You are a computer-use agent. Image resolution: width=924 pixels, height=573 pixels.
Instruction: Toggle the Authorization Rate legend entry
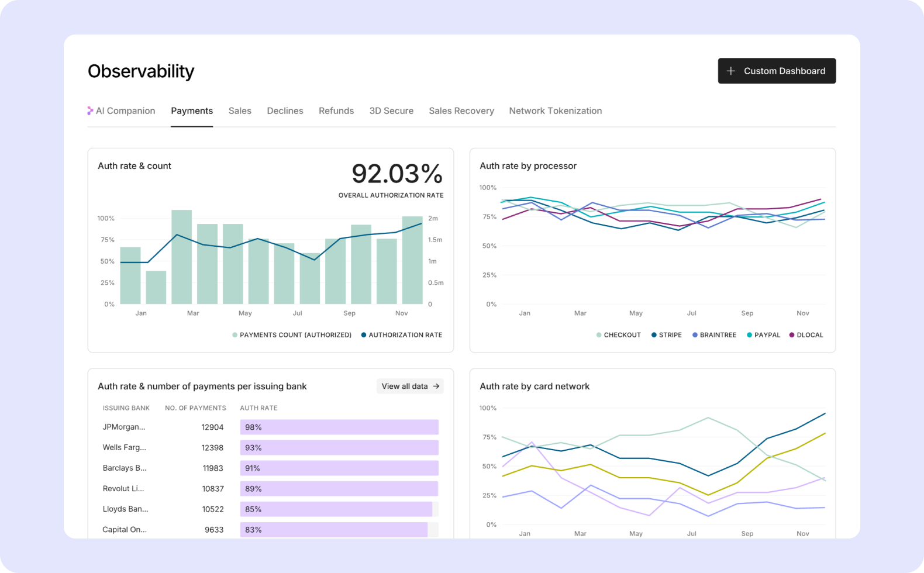tap(402, 335)
